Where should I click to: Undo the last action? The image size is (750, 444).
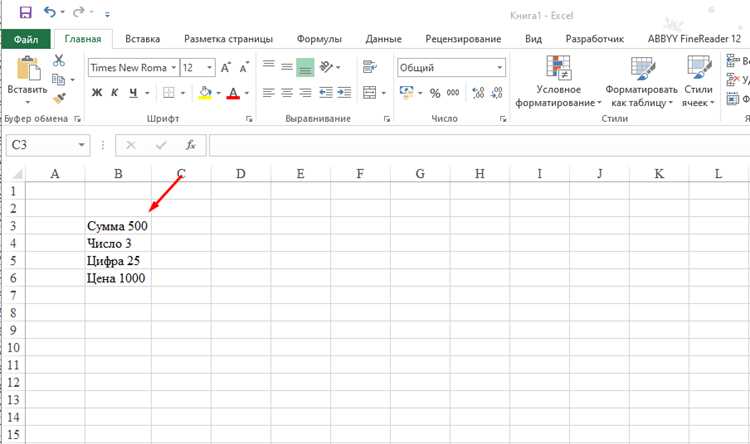pos(50,11)
